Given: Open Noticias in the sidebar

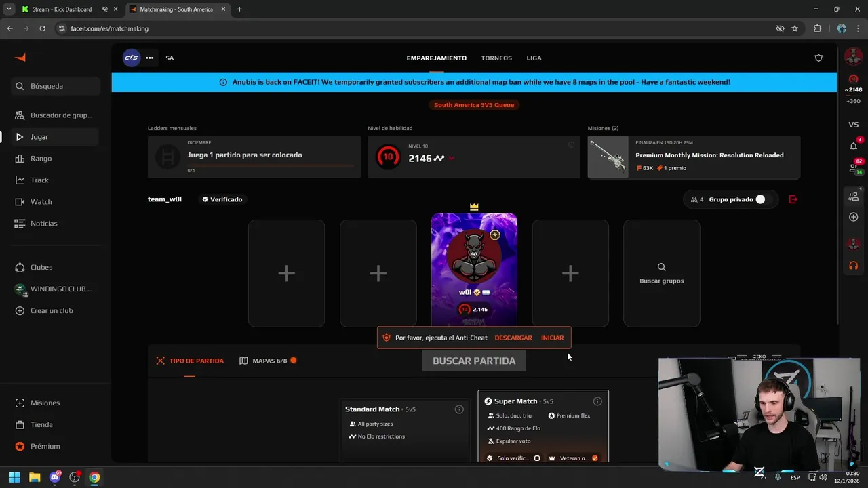Looking at the screenshot, I should point(56,224).
